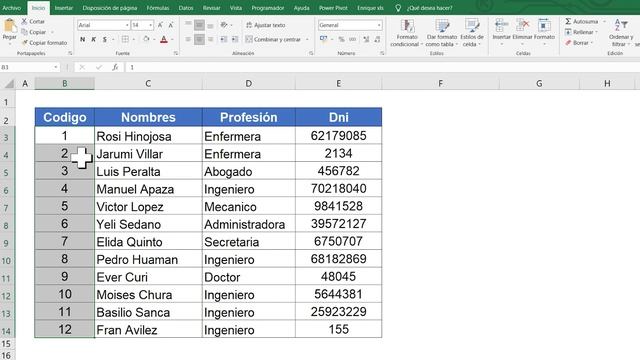Open Formato condicional menu
The image size is (640, 360).
407,33
